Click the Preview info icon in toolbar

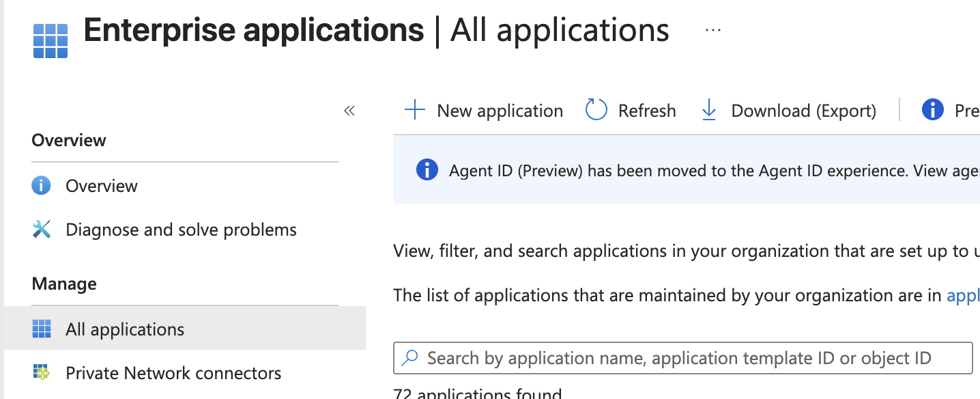point(932,109)
